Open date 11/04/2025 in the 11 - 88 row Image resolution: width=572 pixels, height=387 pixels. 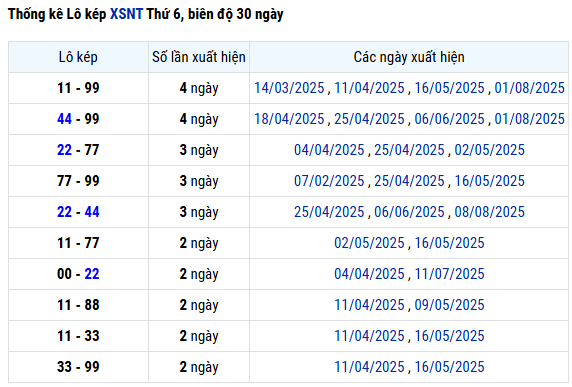[x=369, y=305]
